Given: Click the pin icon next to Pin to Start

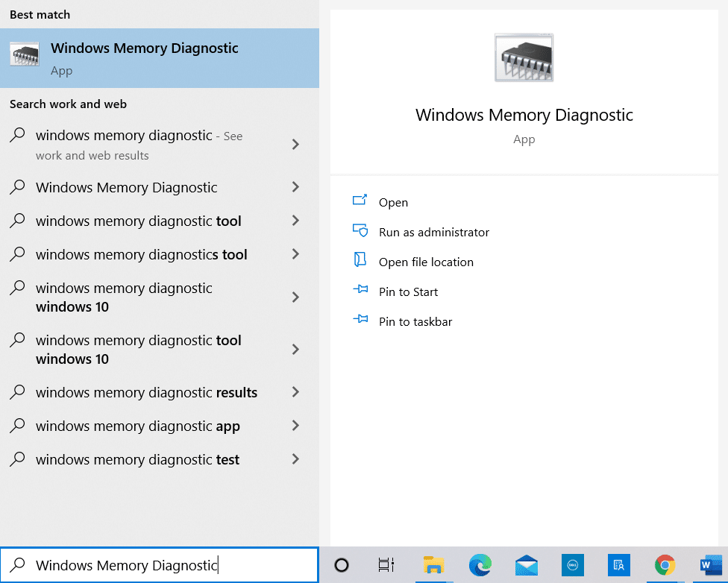Looking at the screenshot, I should tap(360, 291).
